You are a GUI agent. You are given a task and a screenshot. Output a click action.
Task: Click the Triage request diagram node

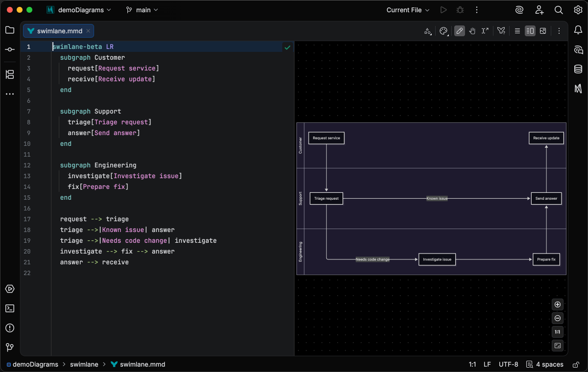[x=326, y=199]
